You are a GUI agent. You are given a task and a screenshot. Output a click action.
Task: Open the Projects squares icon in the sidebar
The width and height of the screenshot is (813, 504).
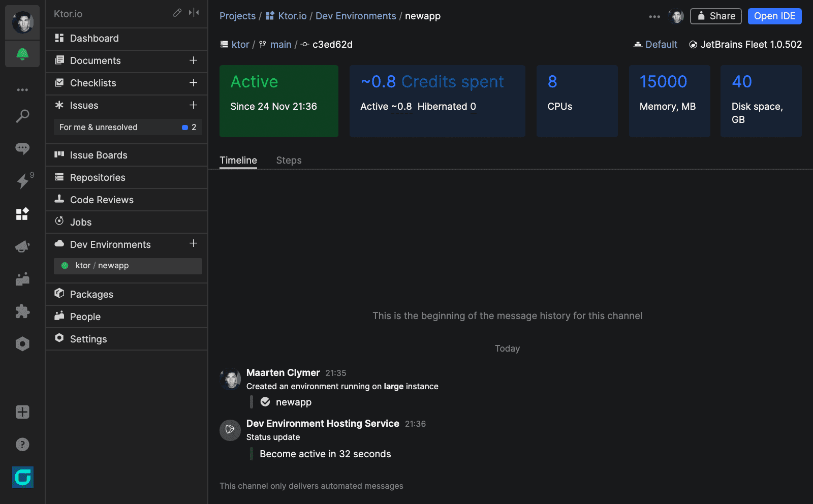coord(22,214)
